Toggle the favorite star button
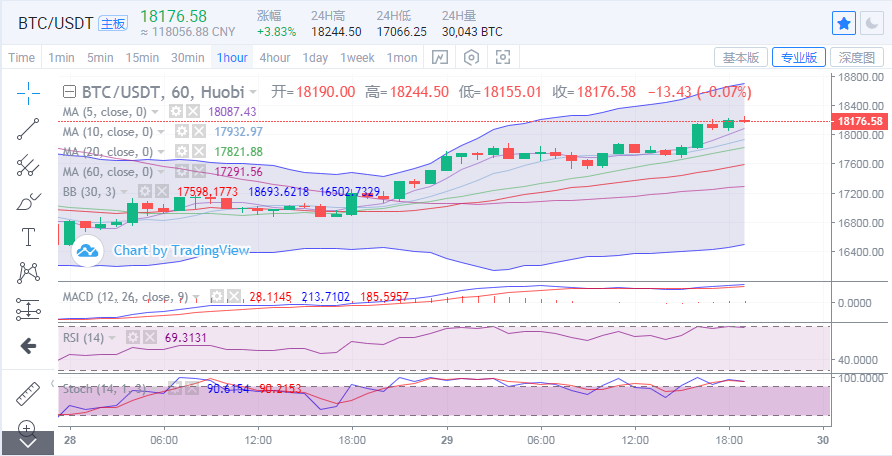The height and width of the screenshot is (456, 892). point(844,22)
